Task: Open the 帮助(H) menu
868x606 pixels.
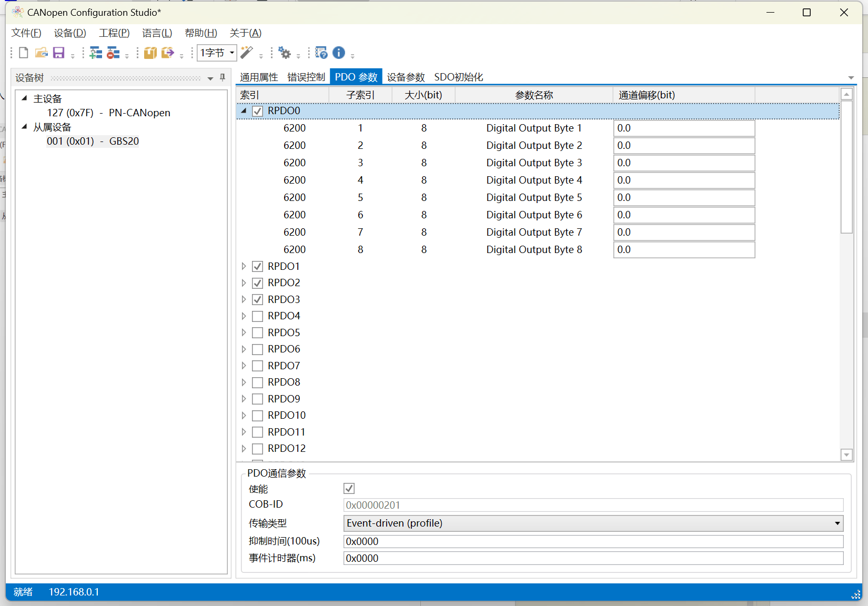Action: pyautogui.click(x=201, y=33)
